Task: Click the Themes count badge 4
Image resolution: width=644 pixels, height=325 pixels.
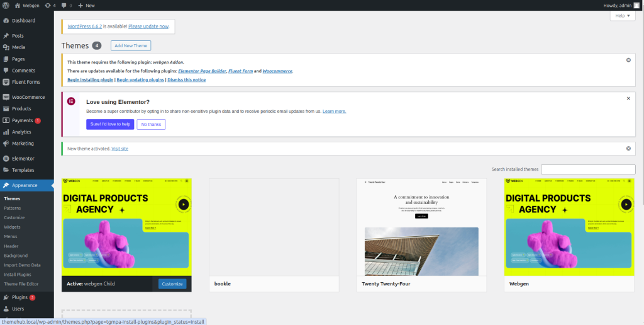Action: (x=97, y=46)
